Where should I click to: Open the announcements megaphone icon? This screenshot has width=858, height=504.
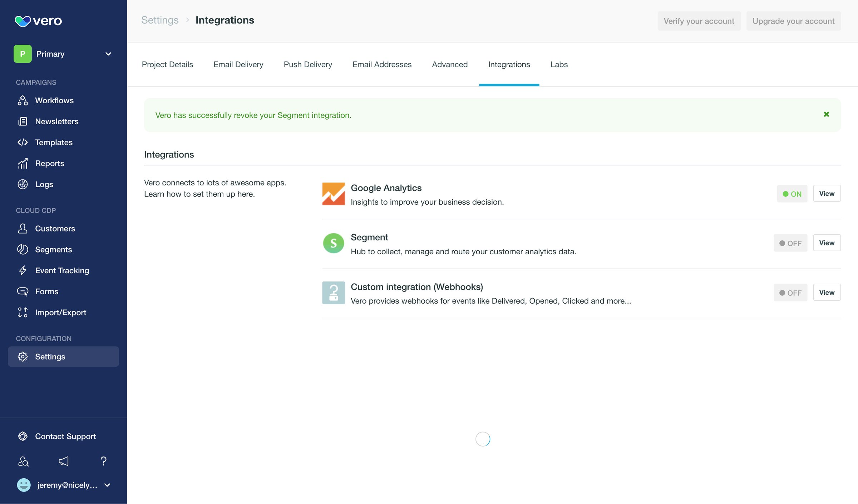(64, 461)
